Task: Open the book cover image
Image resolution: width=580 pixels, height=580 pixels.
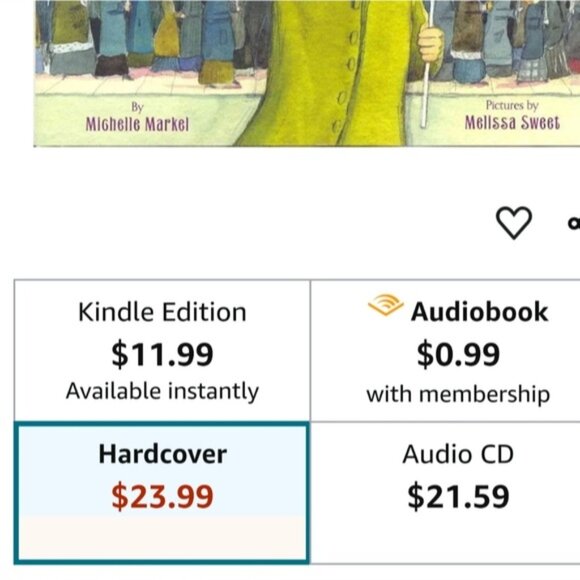Action: 307,73
